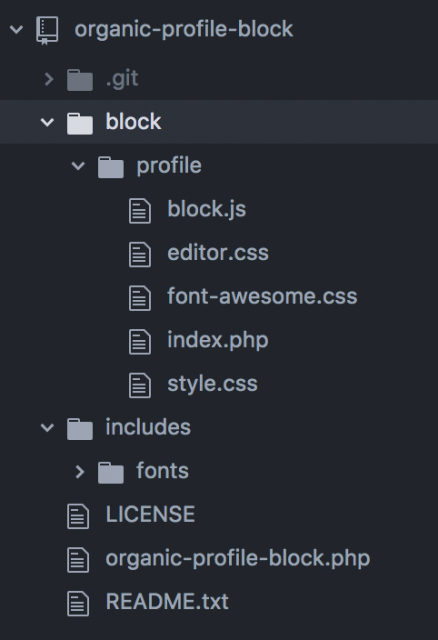This screenshot has width=438, height=640.
Task: Expand the fonts folder chevron
Action: [80, 472]
